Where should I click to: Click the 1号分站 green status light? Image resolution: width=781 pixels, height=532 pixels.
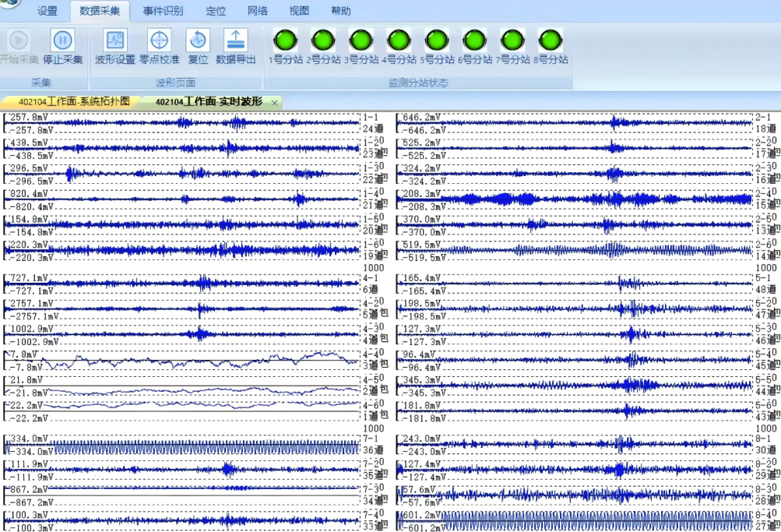286,41
